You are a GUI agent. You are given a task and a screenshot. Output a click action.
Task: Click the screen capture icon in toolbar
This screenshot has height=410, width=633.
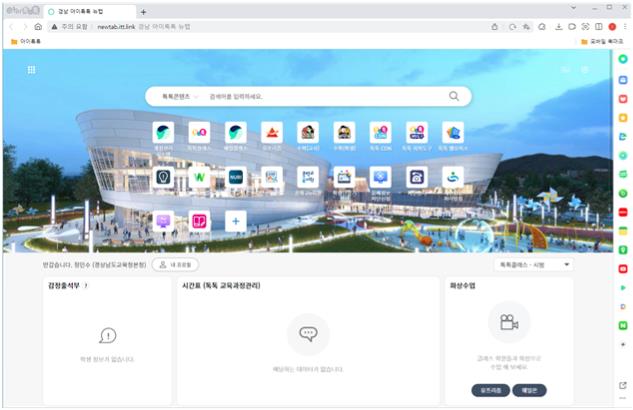tap(585, 27)
